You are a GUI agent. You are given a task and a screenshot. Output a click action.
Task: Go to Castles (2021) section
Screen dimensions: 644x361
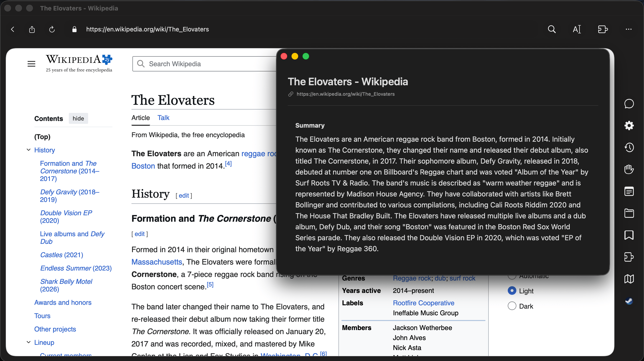pos(61,255)
